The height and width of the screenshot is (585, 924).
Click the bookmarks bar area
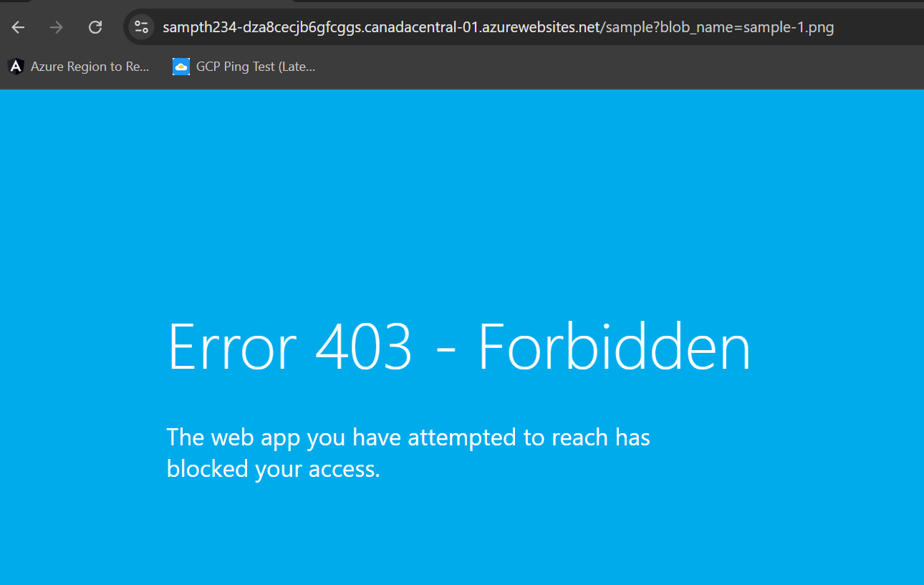point(501,66)
